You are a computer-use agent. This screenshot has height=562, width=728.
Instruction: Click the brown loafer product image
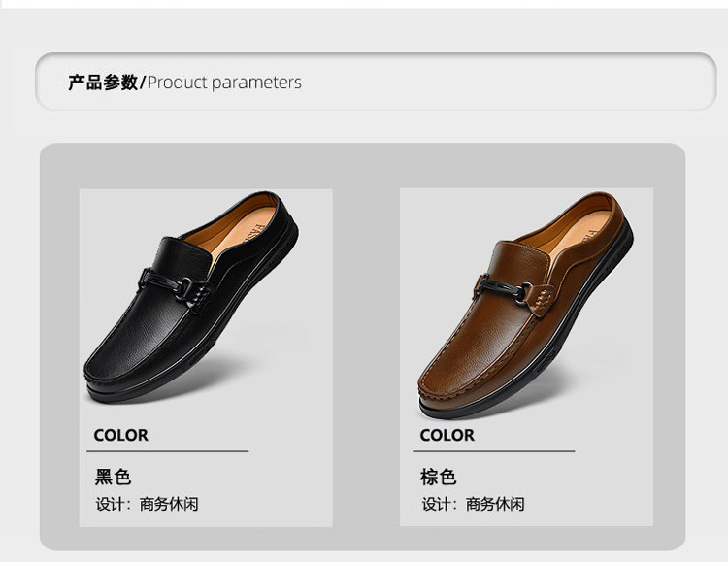(x=524, y=303)
